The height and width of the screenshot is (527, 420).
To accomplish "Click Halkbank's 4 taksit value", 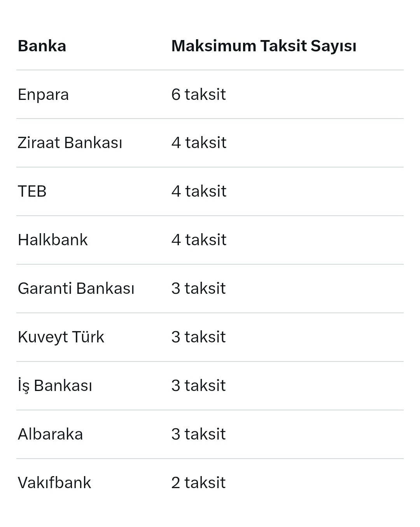I will [x=199, y=240].
